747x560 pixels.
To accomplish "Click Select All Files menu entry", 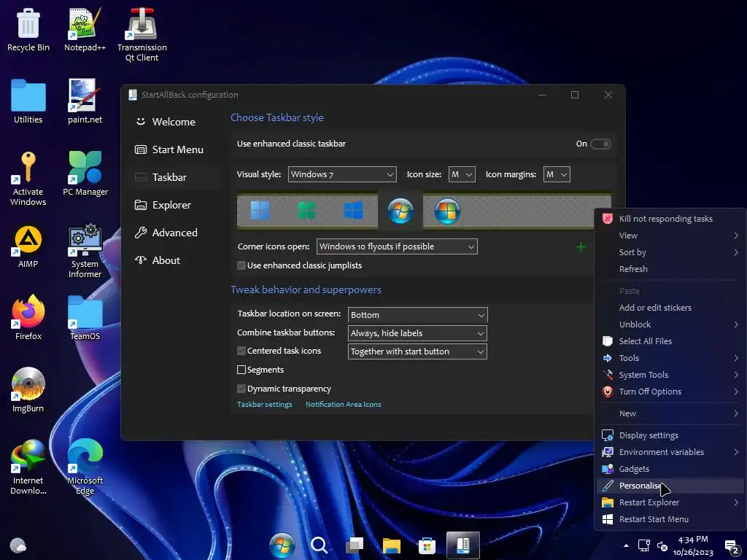I will [670, 341].
